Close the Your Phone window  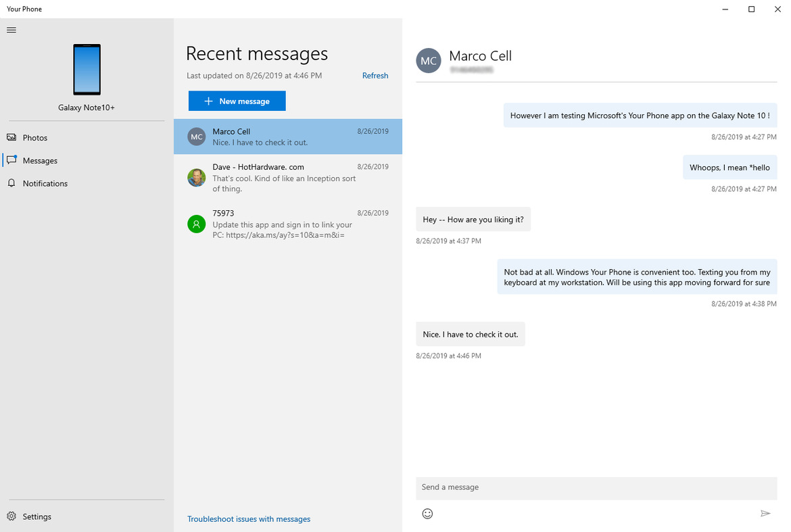[x=777, y=9]
